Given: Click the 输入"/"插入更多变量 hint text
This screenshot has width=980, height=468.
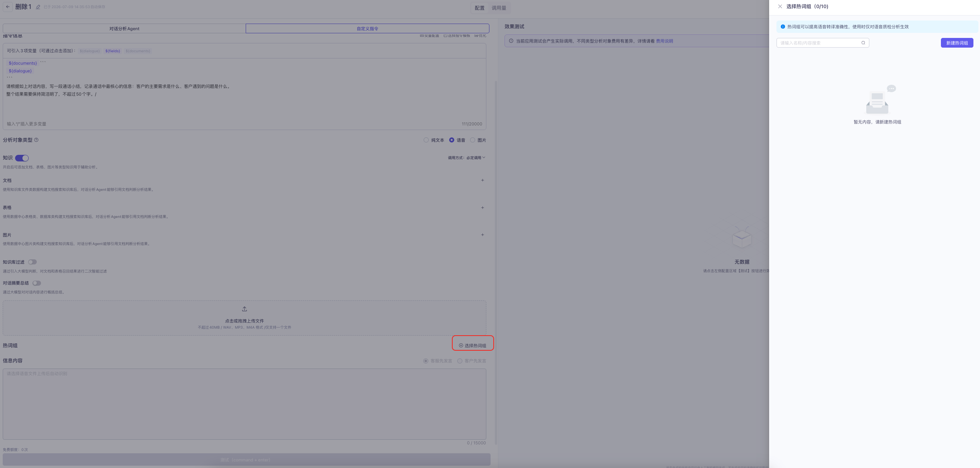Looking at the screenshot, I should pos(26,124).
